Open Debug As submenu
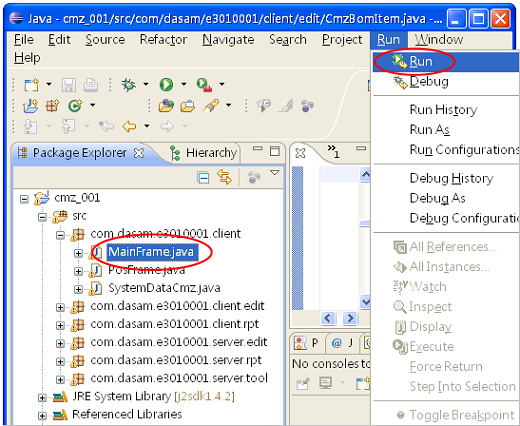This screenshot has height=426, width=520. coord(446,198)
